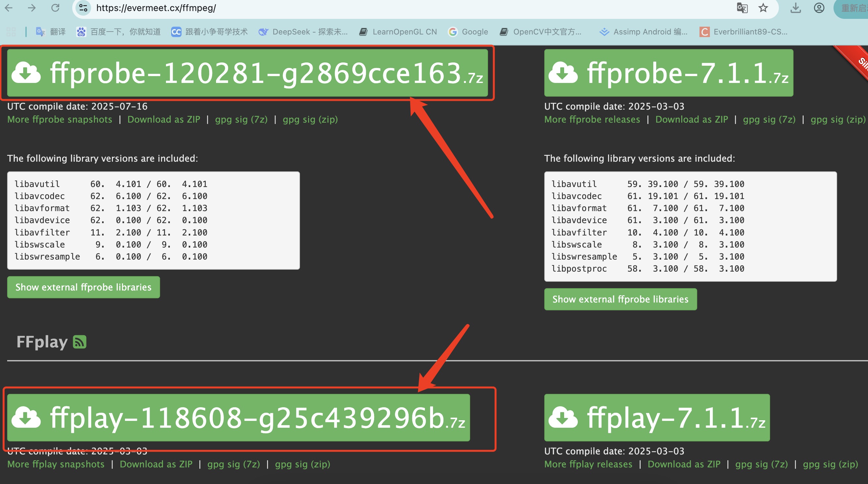
Task: Download ffplay-118608-g25c439296b.7z snapshot
Action: point(238,418)
